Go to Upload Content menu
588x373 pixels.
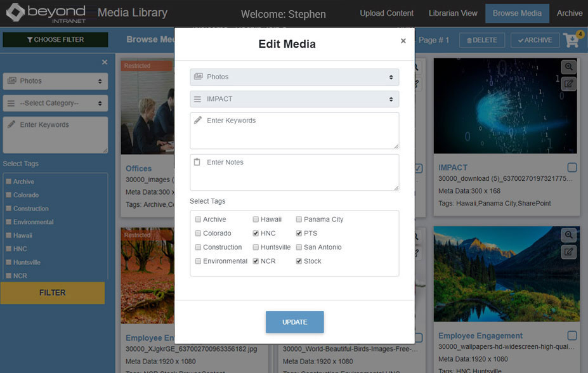pos(386,13)
